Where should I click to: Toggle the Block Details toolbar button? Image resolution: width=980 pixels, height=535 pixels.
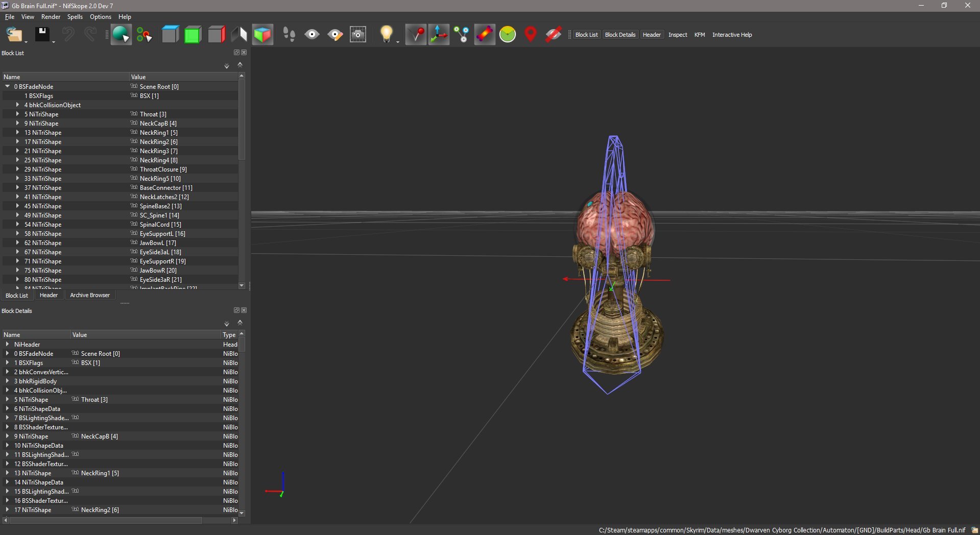[620, 35]
